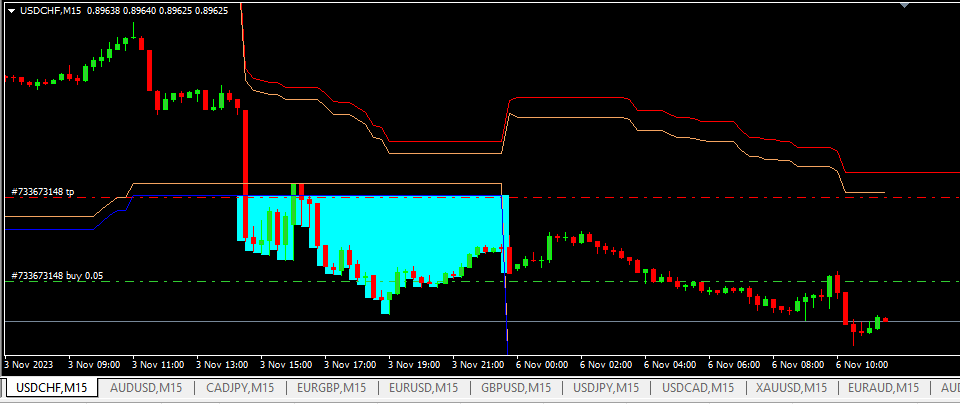This screenshot has width=960, height=404.
Task: Select the EURGBP,M15 chart tab
Action: coord(331,387)
